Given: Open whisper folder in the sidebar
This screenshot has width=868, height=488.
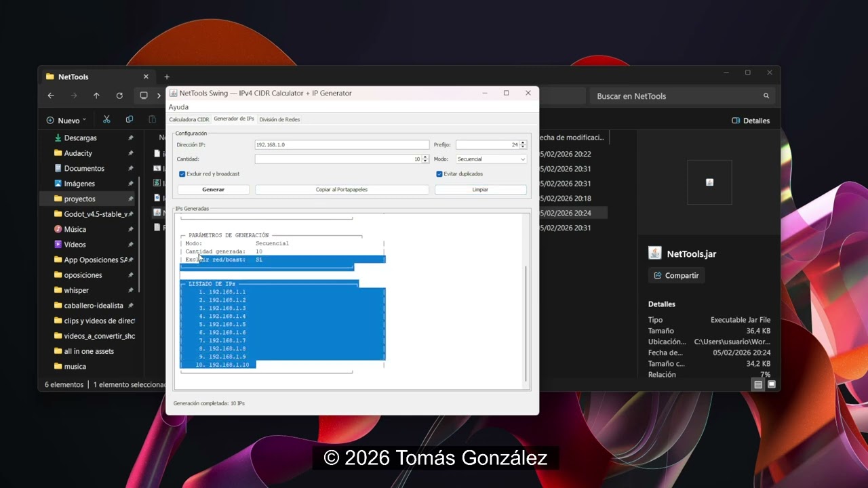Looking at the screenshot, I should [76, 290].
